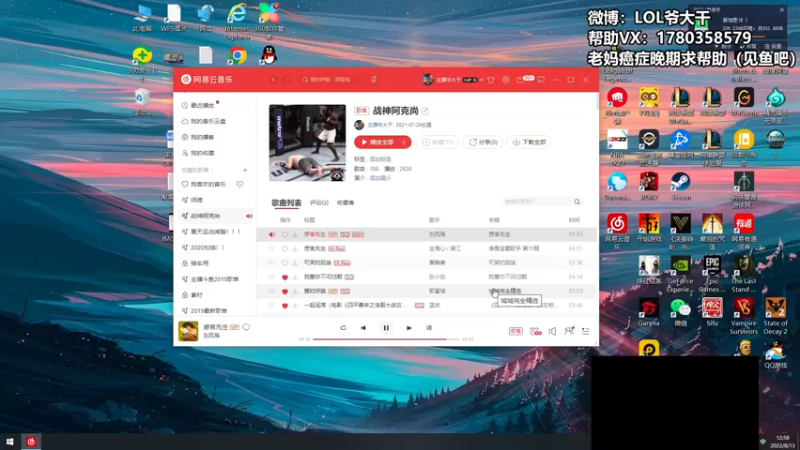The height and width of the screenshot is (450, 800).
Task: Seek on the song progress bar
Action: [x=386, y=339]
